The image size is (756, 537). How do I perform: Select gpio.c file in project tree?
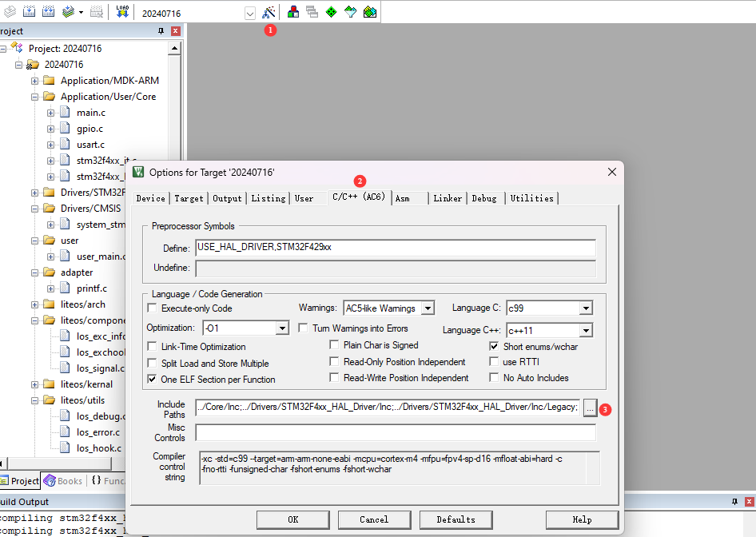(90, 129)
